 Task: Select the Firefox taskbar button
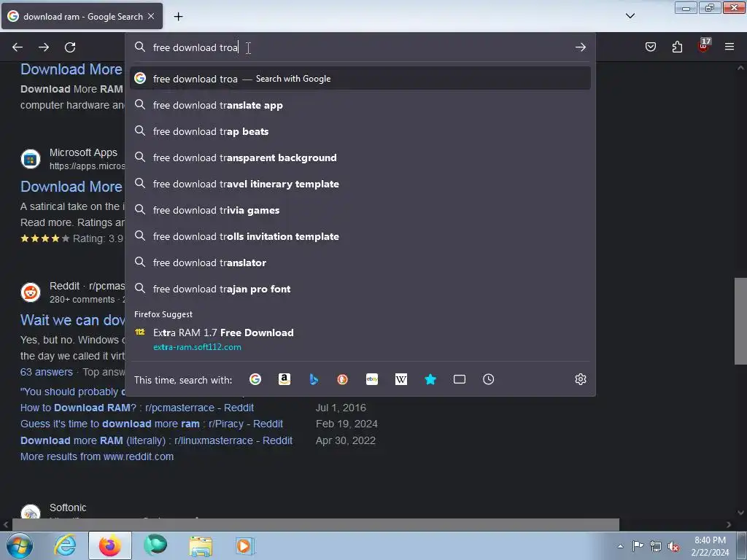(x=110, y=545)
